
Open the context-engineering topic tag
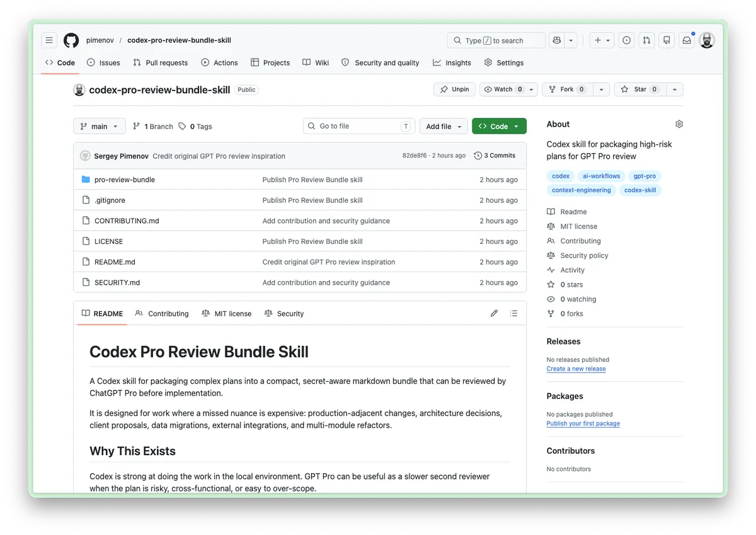click(x=581, y=190)
